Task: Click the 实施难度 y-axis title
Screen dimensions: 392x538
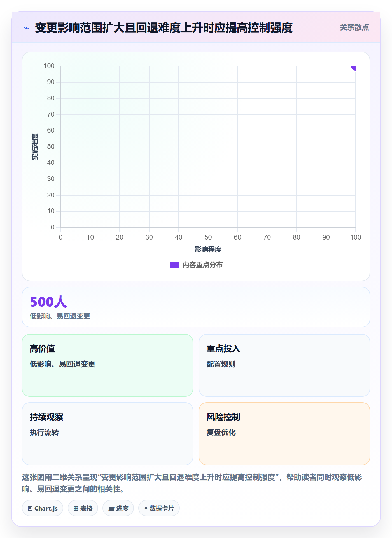Action: click(x=35, y=147)
